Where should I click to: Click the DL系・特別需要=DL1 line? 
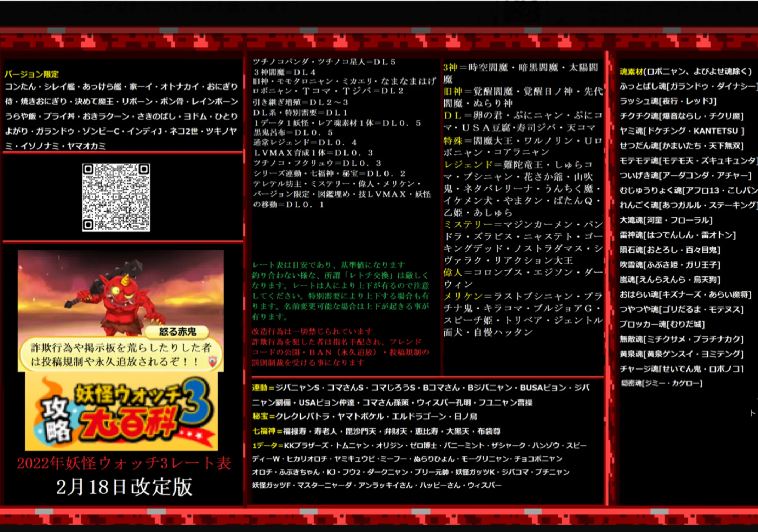tap(301, 113)
